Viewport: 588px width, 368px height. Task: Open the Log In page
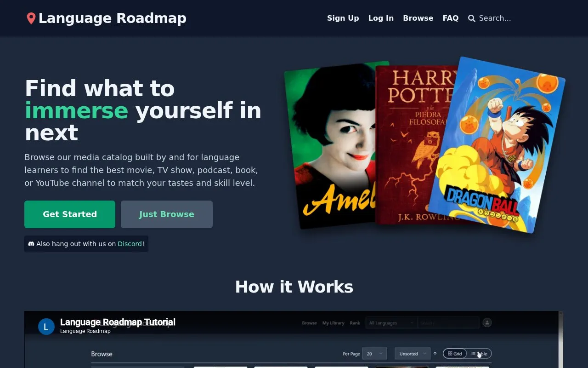[381, 18]
